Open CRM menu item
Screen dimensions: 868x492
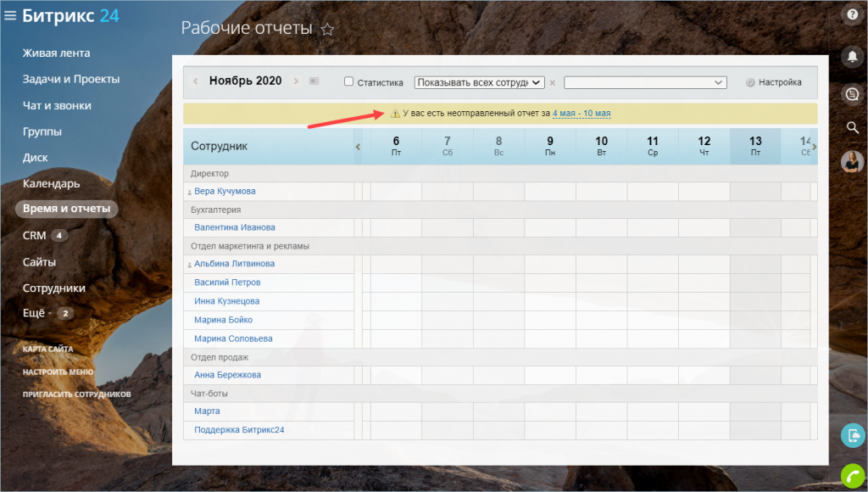click(34, 236)
